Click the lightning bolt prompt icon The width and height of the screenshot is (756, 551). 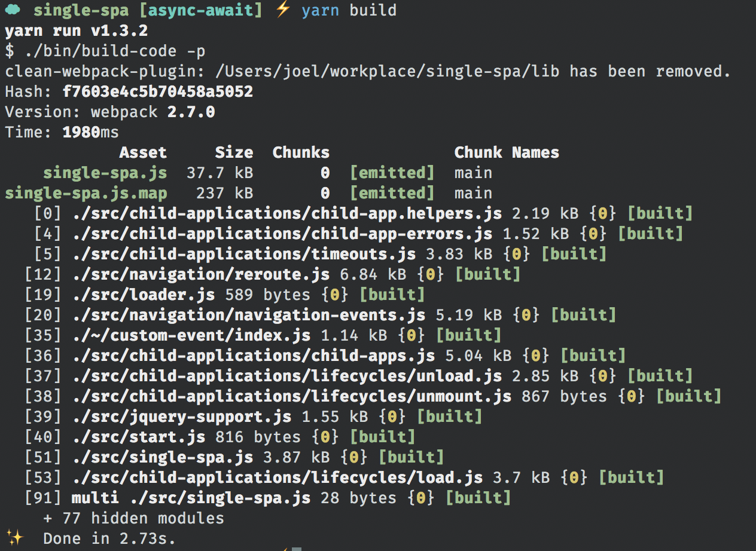point(283,10)
